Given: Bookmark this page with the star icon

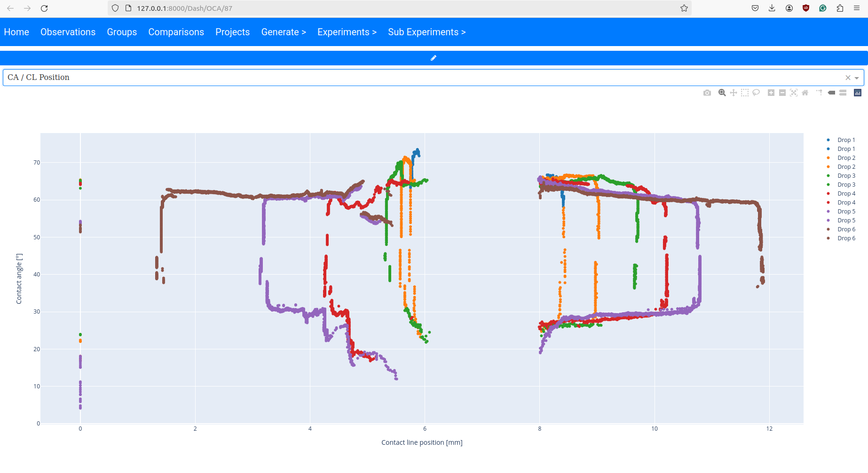Looking at the screenshot, I should 684,8.
